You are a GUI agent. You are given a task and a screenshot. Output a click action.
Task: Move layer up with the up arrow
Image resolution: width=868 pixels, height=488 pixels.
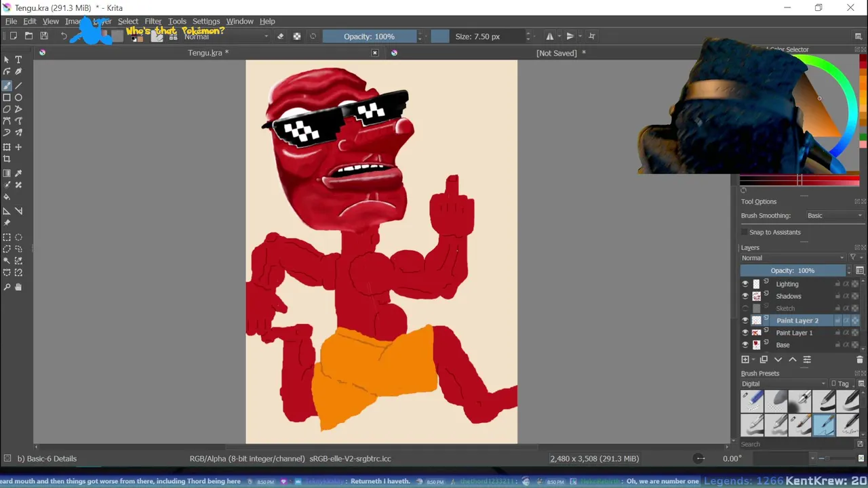[792, 360]
